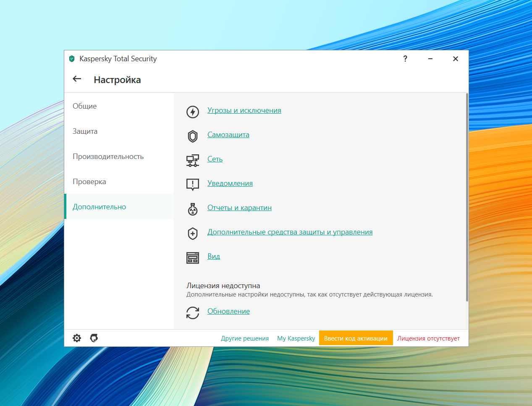The image size is (532, 406).
Task: Open the Проверка section
Action: click(119, 182)
